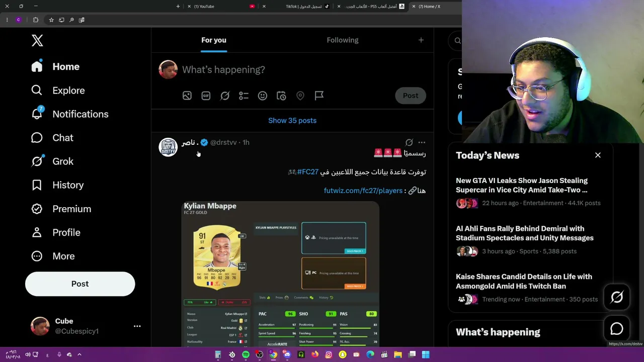
Task: Click the floating chat bubble button
Action: pyautogui.click(x=617, y=329)
